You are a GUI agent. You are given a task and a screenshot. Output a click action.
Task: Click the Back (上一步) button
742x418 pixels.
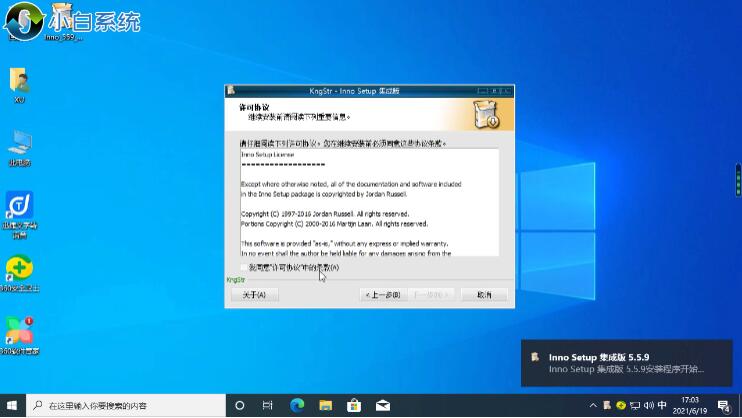[384, 295]
